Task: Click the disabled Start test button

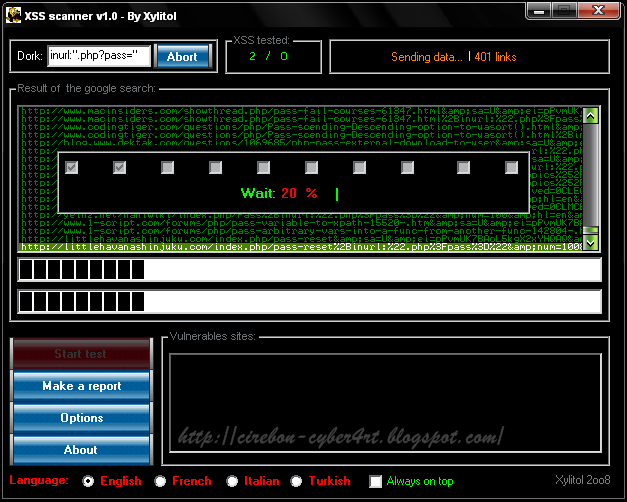Action: 81,354
